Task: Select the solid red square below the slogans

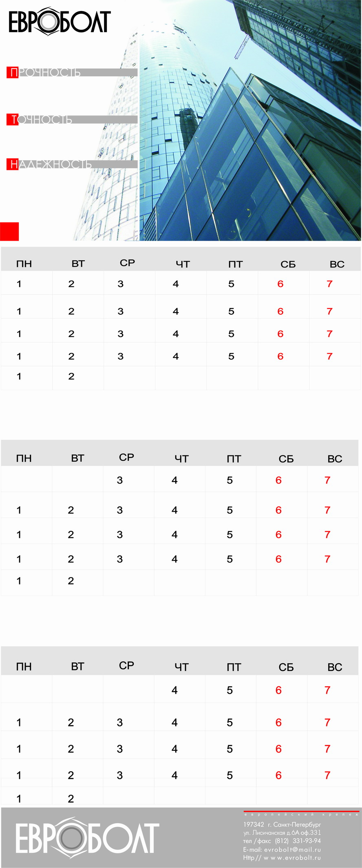Action: point(9,231)
